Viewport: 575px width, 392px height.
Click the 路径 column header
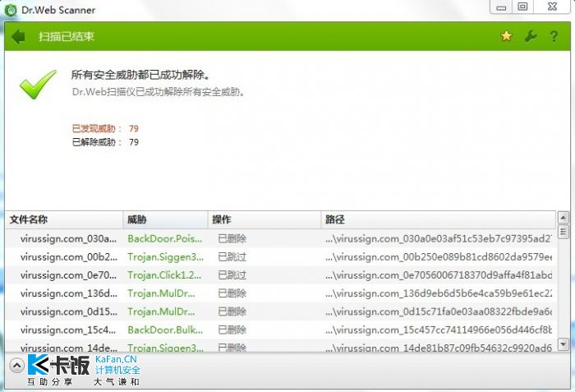pos(437,219)
